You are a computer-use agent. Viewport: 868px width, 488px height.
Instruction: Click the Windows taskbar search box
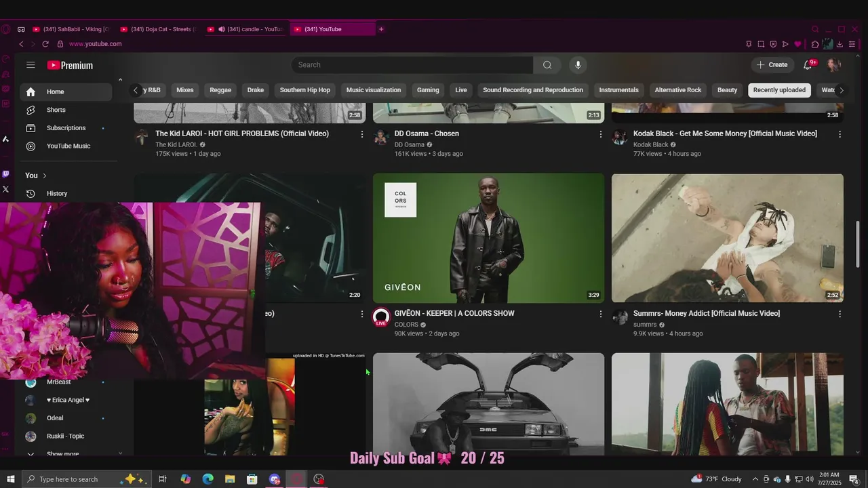coord(85,479)
